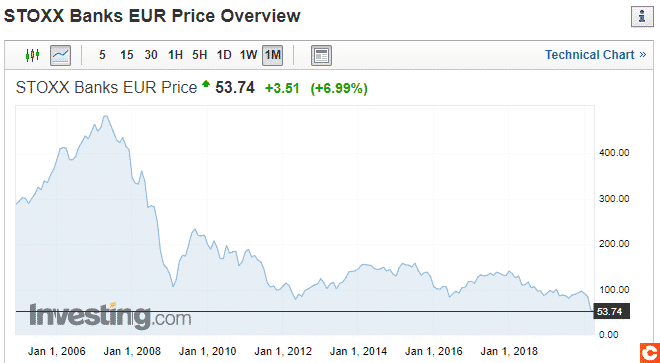This screenshot has height=363, width=660.
Task: Click the STOXX Banks EUR Price label
Action: point(106,88)
